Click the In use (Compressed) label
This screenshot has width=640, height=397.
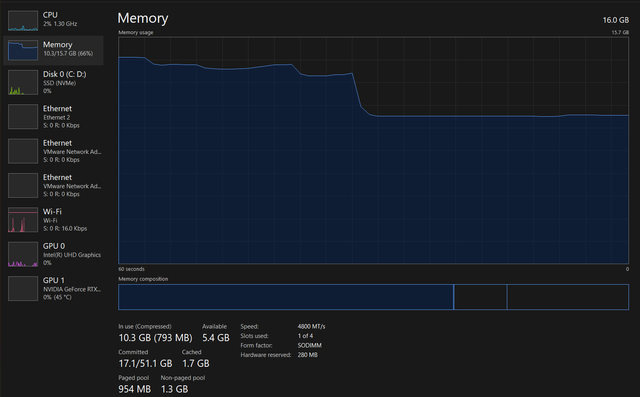145,326
